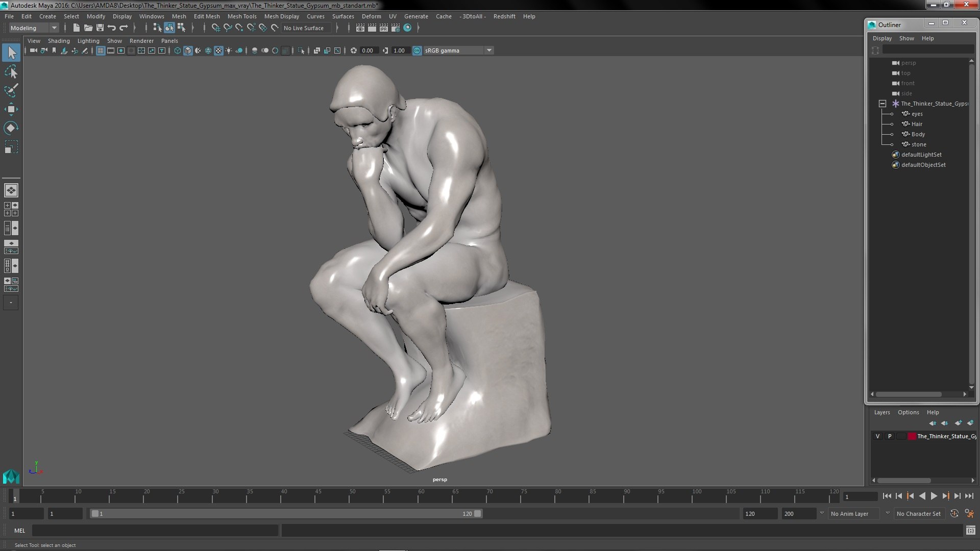
Task: Toggle smooth shade all
Action: pyautogui.click(x=188, y=51)
